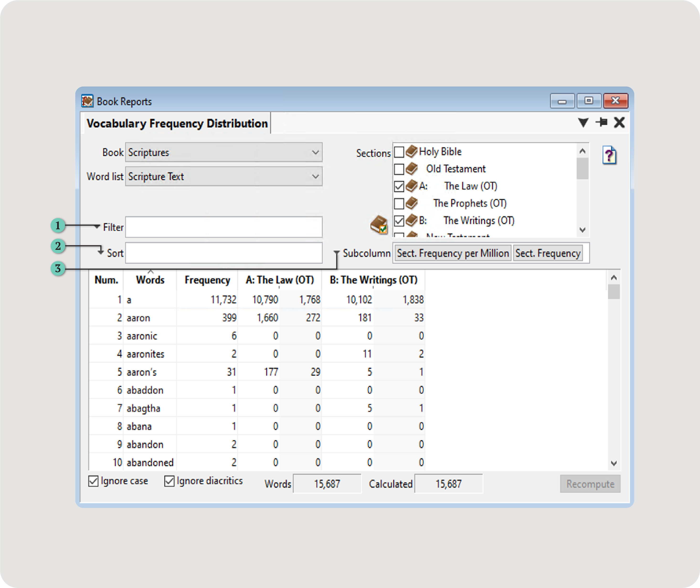The image size is (700, 588).
Task: Close the Vocabulary Frequency Distribution panel
Action: click(x=619, y=123)
